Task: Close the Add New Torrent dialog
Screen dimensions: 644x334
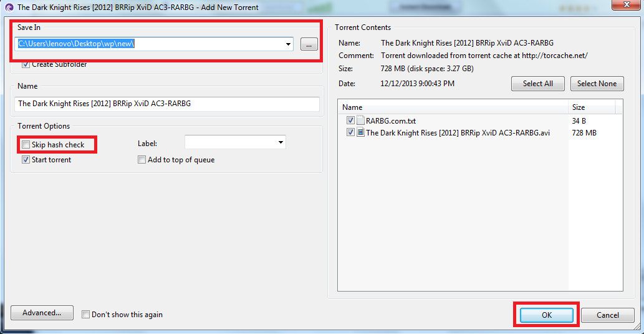Action: (627, 4)
